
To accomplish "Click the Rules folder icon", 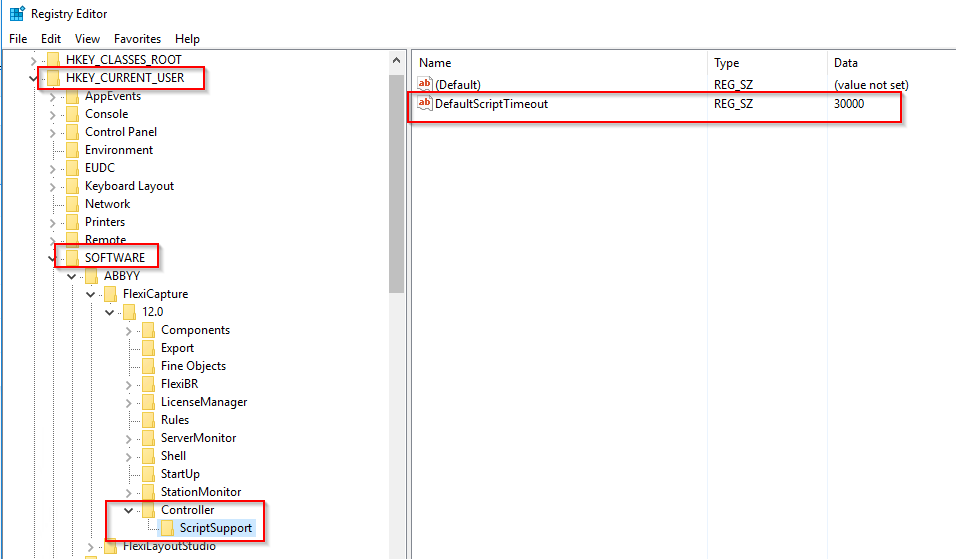I will coord(148,419).
